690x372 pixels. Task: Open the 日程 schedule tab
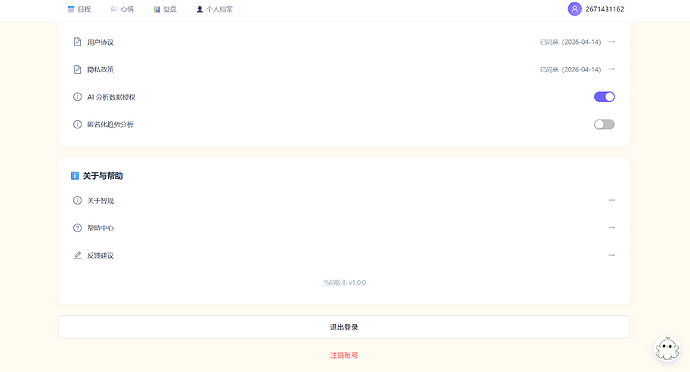[x=79, y=9]
